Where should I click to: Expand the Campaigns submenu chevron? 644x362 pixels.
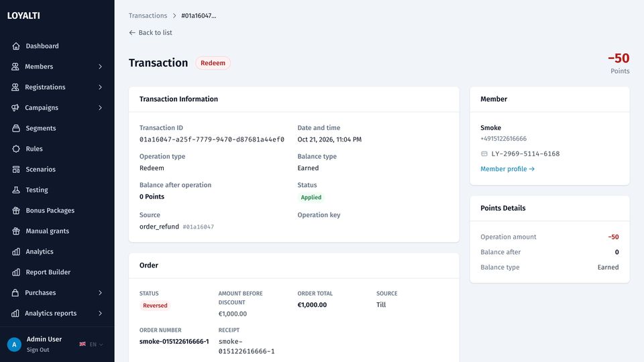pyautogui.click(x=100, y=107)
